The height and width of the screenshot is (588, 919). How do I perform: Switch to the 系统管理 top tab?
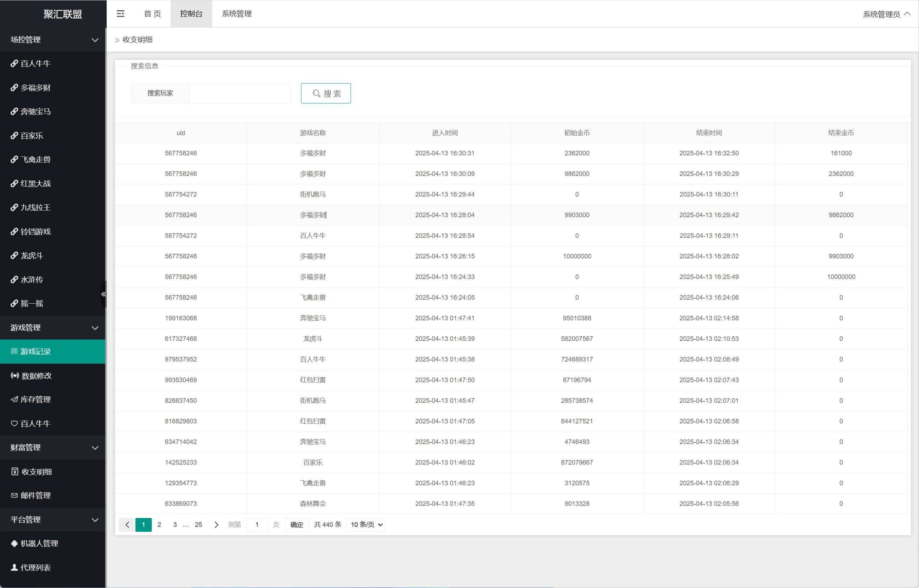click(236, 14)
